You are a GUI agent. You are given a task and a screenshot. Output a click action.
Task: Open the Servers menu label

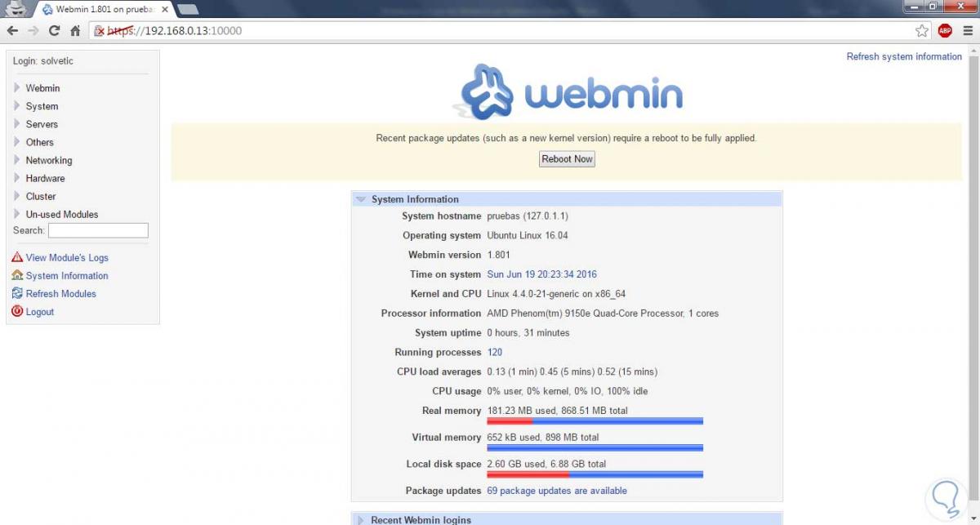[42, 124]
